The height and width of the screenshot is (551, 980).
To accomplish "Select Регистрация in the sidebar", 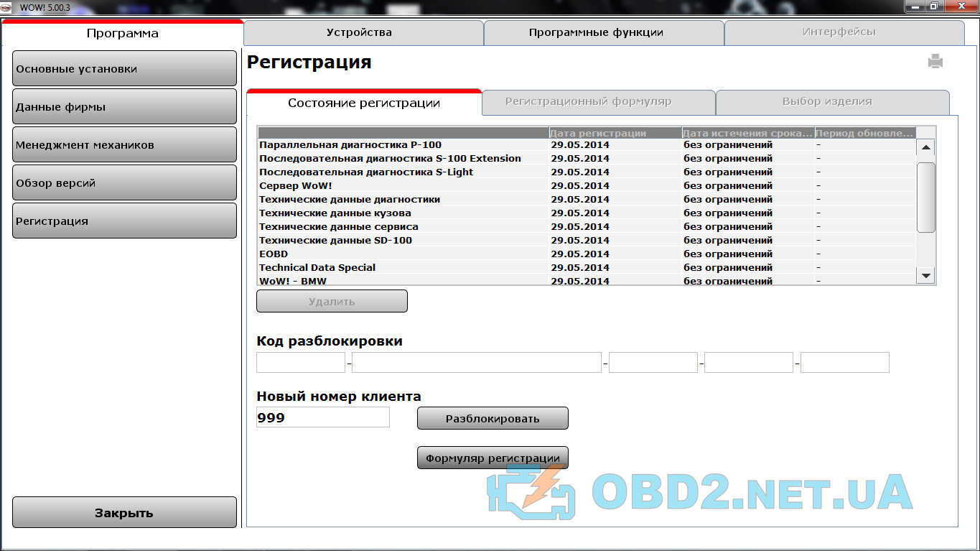I will point(124,221).
